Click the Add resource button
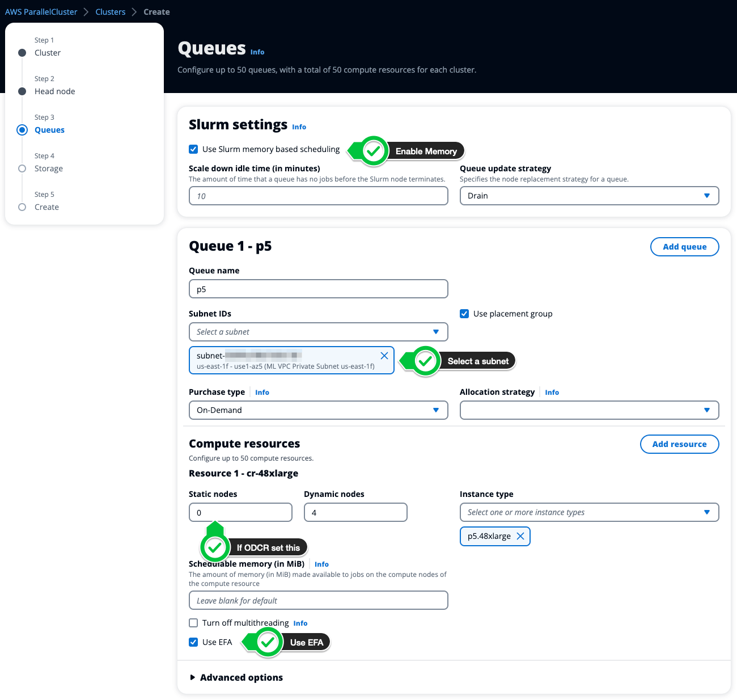The width and height of the screenshot is (737, 700). coord(679,444)
